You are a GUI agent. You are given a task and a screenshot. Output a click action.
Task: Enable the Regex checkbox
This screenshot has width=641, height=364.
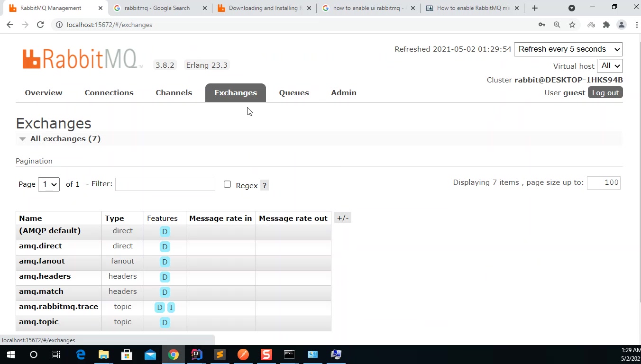[227, 184]
